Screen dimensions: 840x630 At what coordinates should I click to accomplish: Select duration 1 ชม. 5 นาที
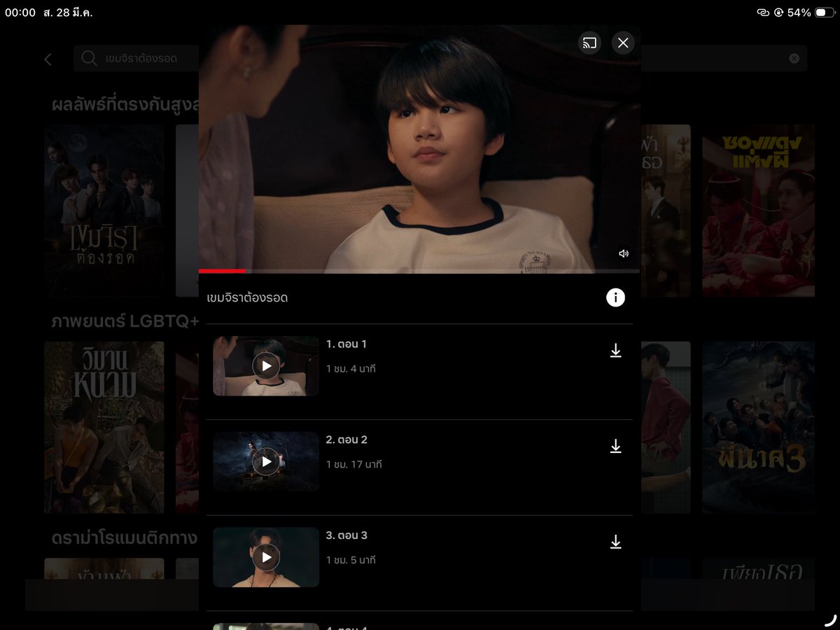(x=351, y=561)
